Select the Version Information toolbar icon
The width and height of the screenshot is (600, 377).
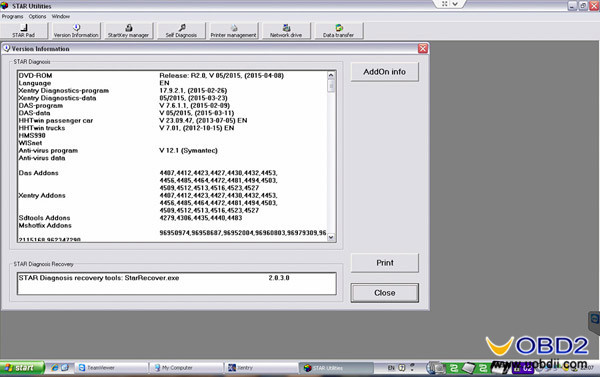(76, 31)
